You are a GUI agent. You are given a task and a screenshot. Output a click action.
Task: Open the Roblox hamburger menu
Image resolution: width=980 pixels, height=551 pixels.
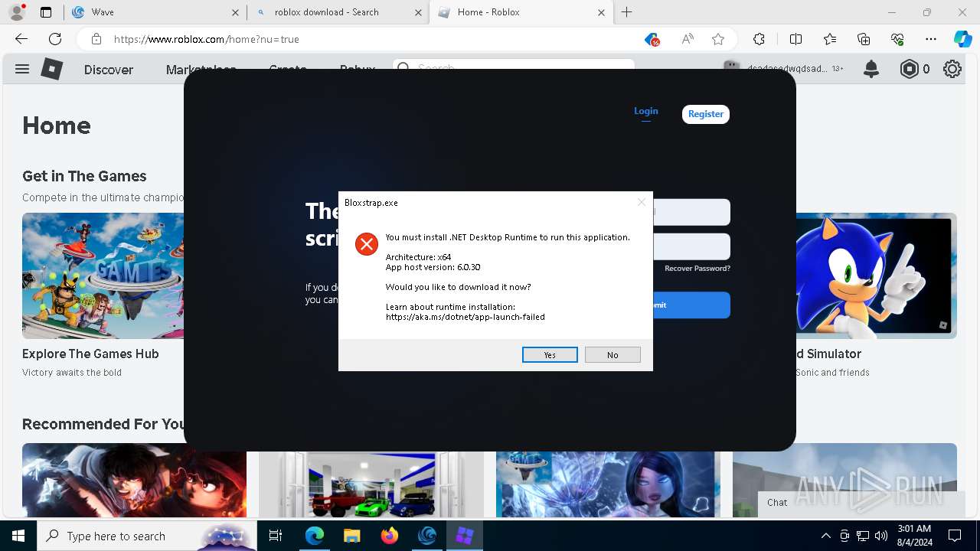coord(22,69)
